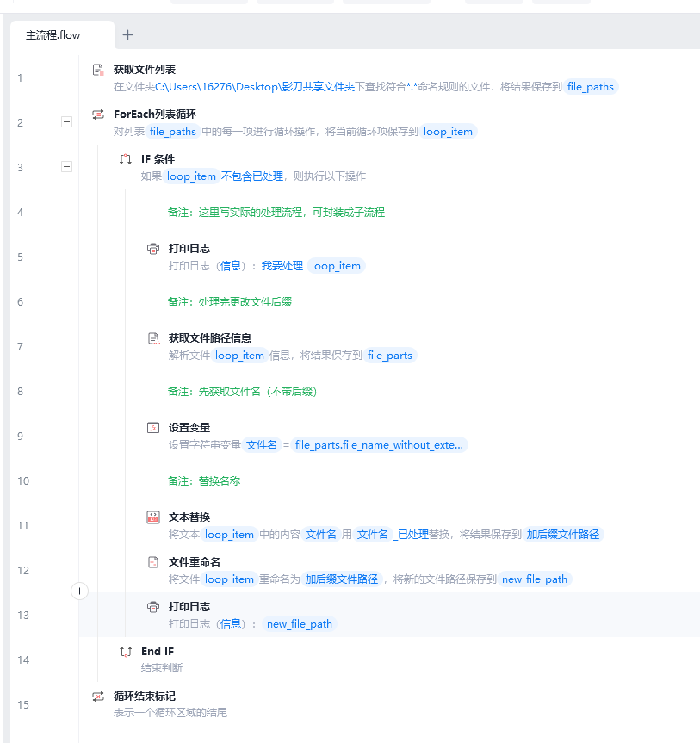Viewport: 700px width, 743px height.
Task: Click the 循环结束标记 icon
Action: click(x=98, y=697)
